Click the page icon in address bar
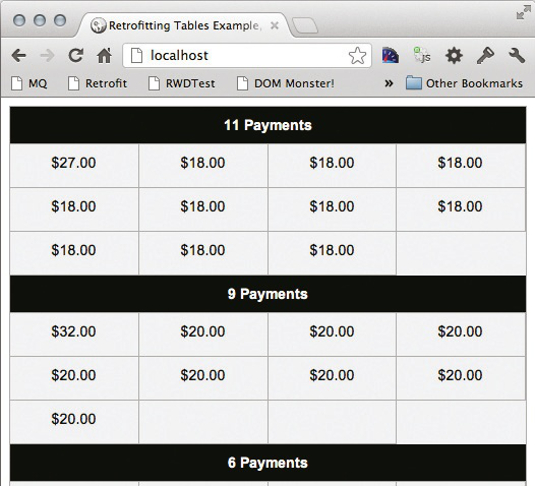Viewport: 535px width, 486px height. (137, 56)
